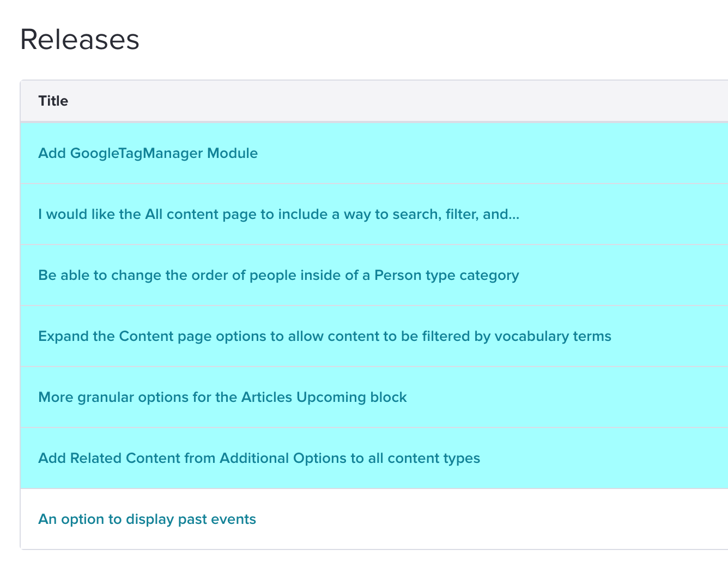728x562 pixels.
Task: Open An option to display past events
Action: 147,519
